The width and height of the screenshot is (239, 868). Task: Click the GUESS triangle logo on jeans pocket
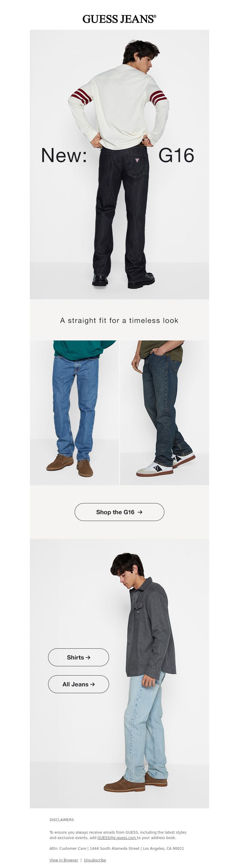tap(137, 161)
